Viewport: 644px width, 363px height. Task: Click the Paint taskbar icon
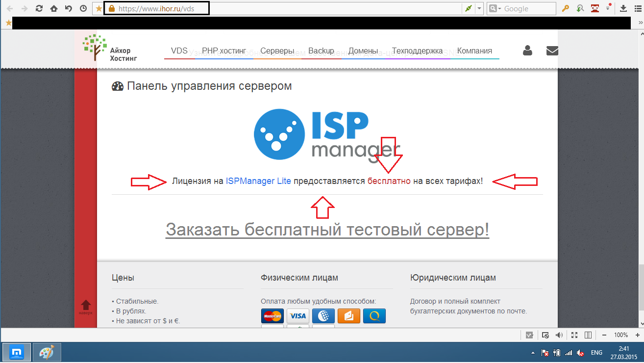47,353
